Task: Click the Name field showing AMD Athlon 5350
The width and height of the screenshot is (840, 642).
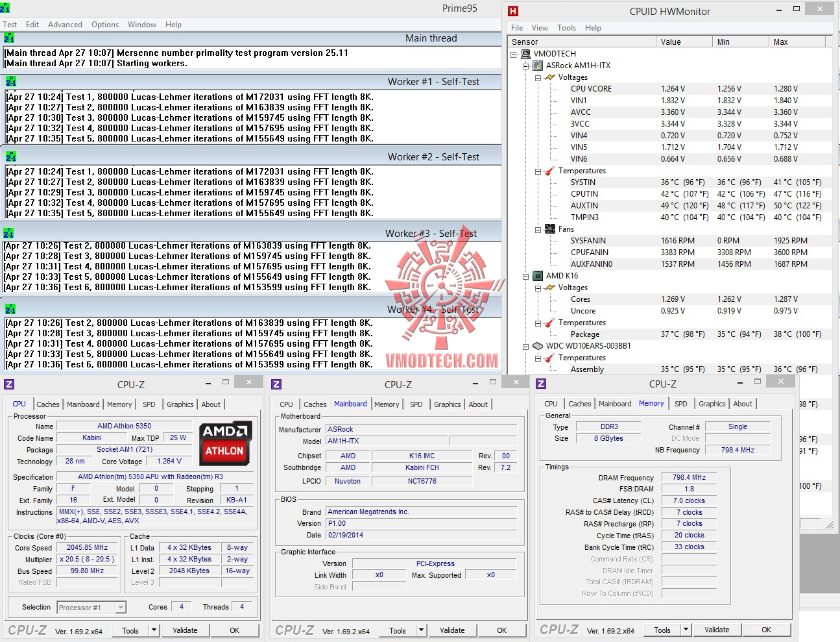Action: click(x=124, y=426)
